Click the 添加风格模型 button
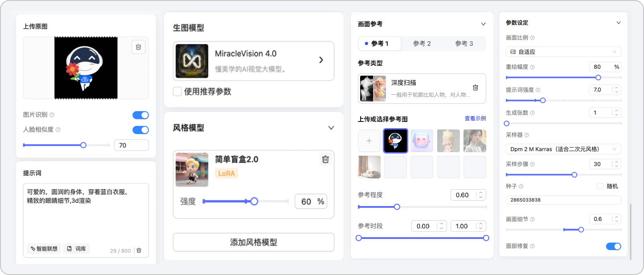644x275 pixels. pos(254,243)
